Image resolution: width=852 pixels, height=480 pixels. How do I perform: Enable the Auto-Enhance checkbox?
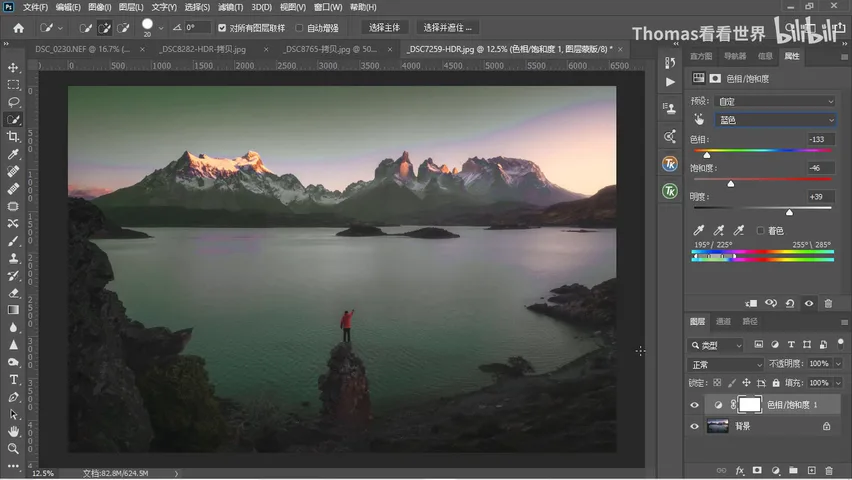pos(299,28)
